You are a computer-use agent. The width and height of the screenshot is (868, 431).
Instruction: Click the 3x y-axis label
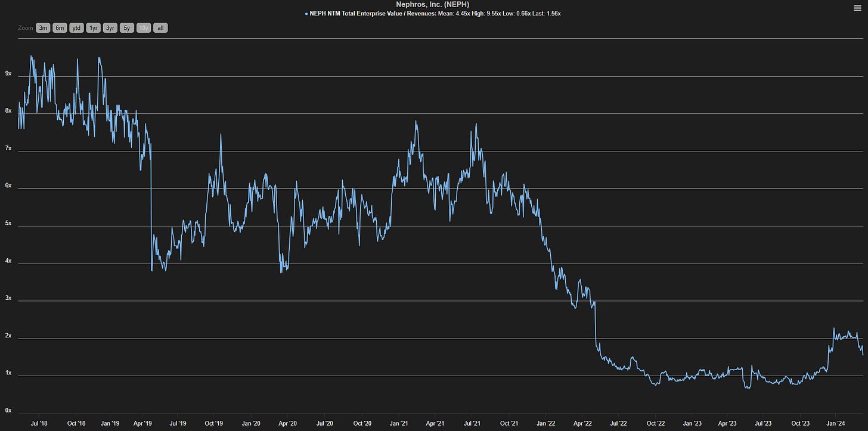8,297
